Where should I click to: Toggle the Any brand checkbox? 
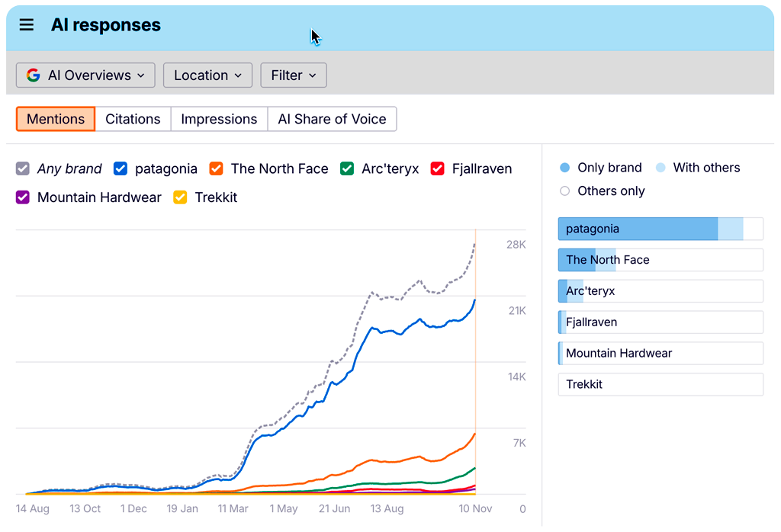coord(23,168)
